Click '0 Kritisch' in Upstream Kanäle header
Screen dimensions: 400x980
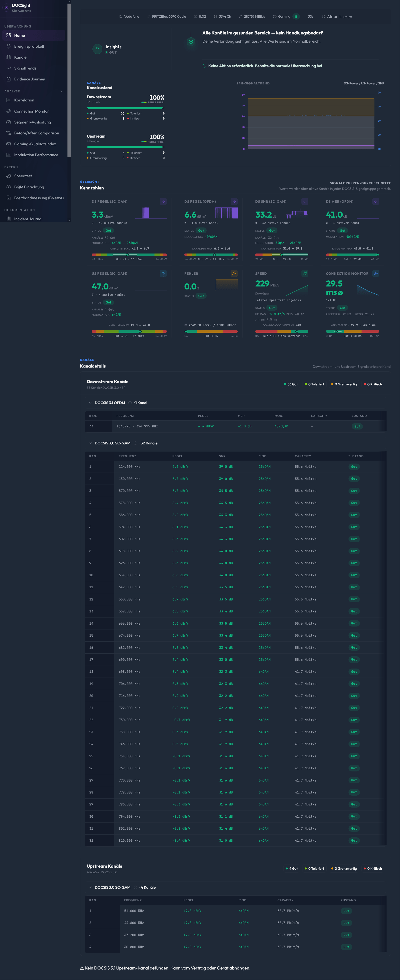[373, 868]
